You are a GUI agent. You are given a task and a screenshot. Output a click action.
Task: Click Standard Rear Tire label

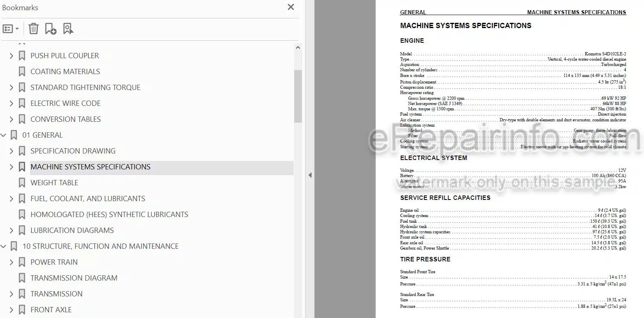[x=417, y=294]
